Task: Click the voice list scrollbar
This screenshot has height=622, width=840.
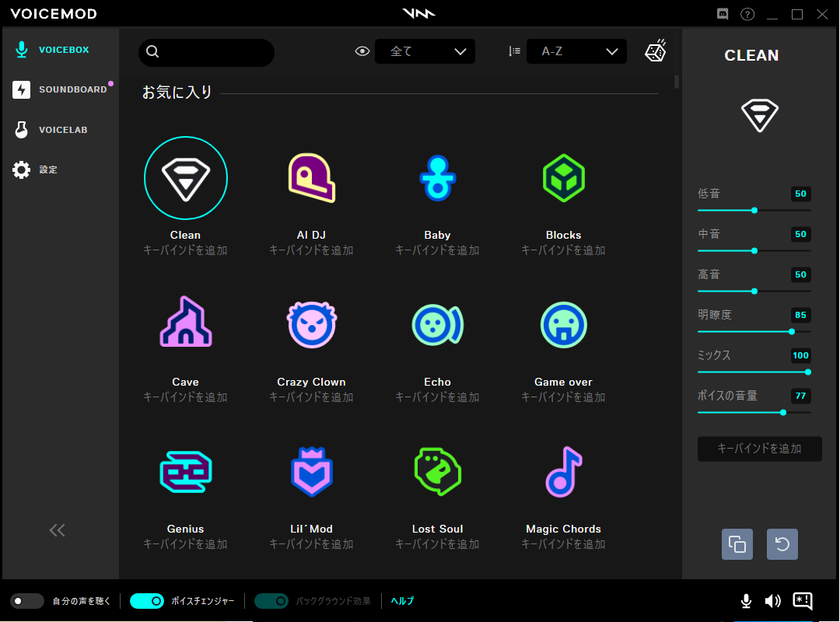Action: tap(677, 82)
